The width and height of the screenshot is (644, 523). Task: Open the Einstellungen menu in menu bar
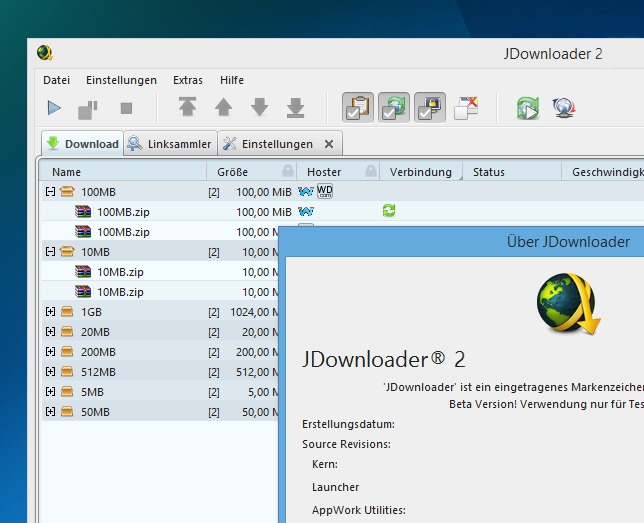[x=121, y=80]
